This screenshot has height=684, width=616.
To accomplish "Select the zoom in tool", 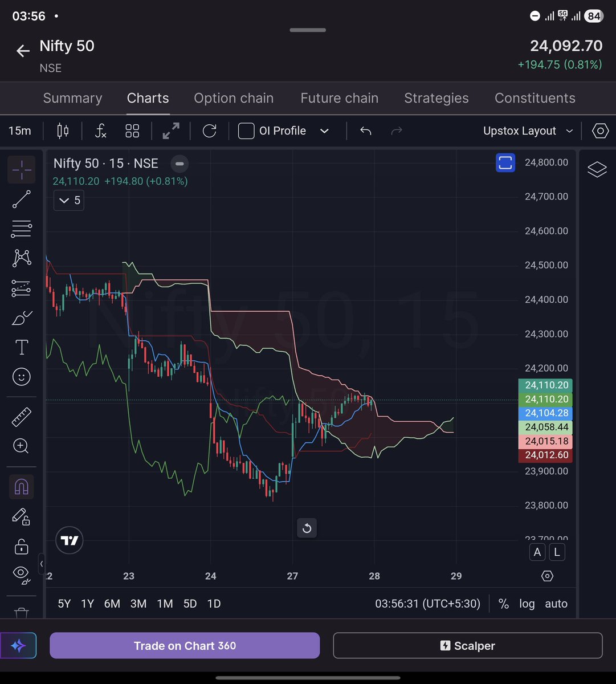I will 22,446.
